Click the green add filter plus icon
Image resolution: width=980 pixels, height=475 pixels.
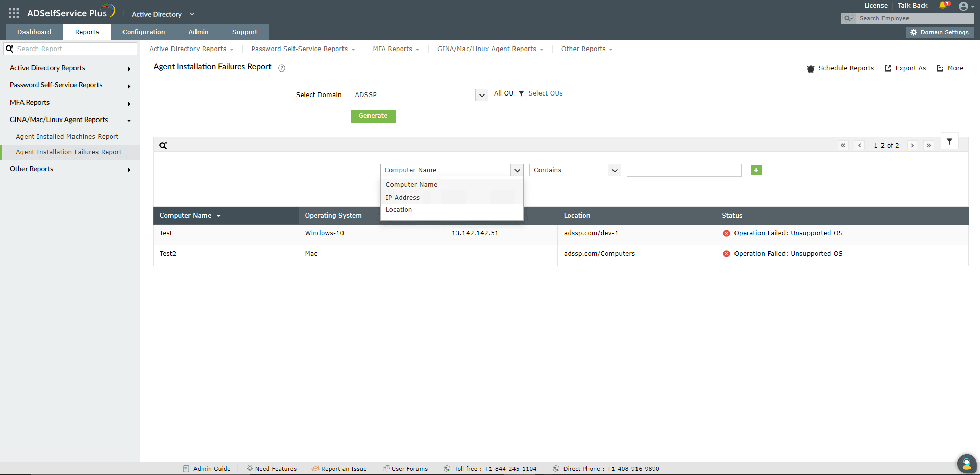tap(756, 170)
